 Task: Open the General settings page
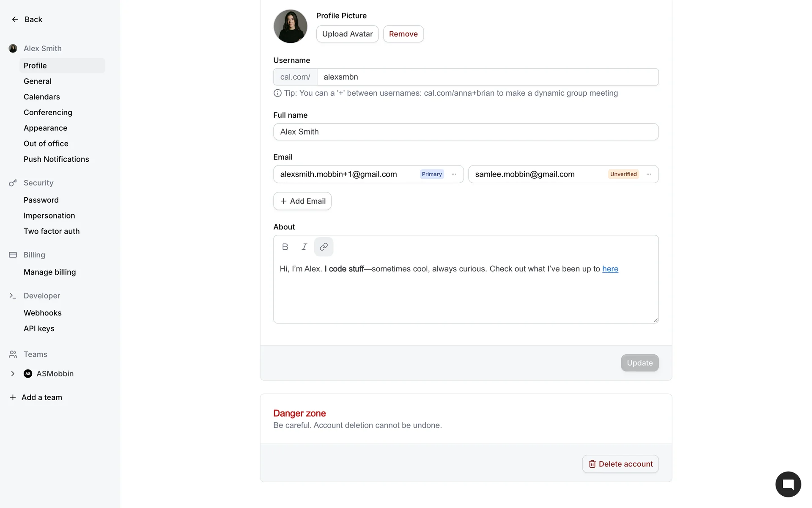point(38,81)
